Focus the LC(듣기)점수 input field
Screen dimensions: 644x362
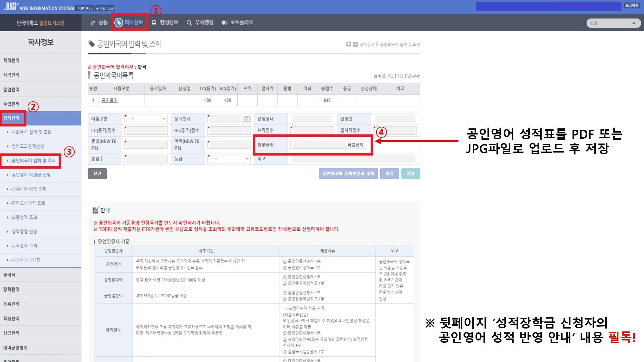pyautogui.click(x=147, y=131)
